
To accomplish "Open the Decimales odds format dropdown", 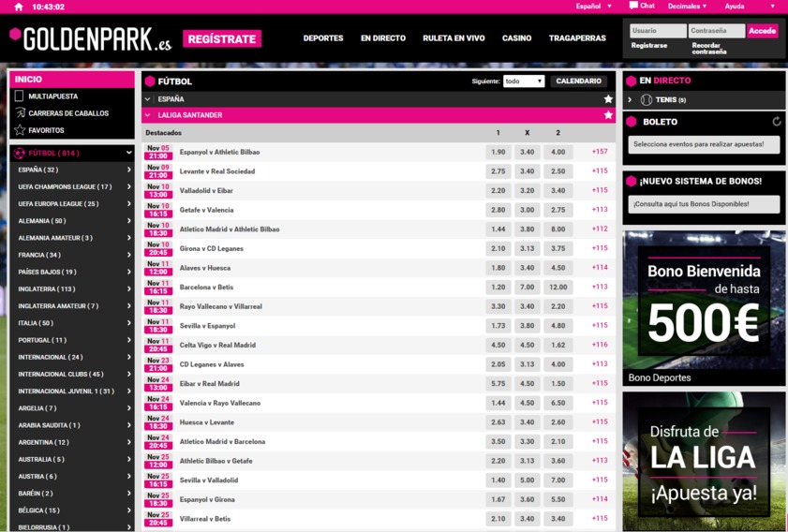I will click(687, 6).
